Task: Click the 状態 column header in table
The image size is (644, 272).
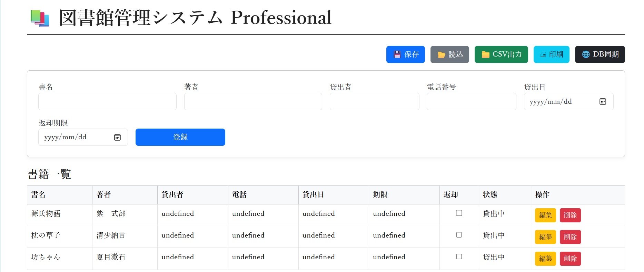Action: [x=490, y=195]
